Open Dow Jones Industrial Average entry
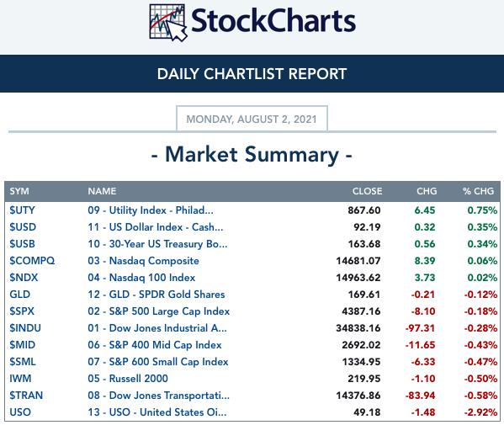Image resolution: width=504 pixels, height=425 pixels. [157, 328]
